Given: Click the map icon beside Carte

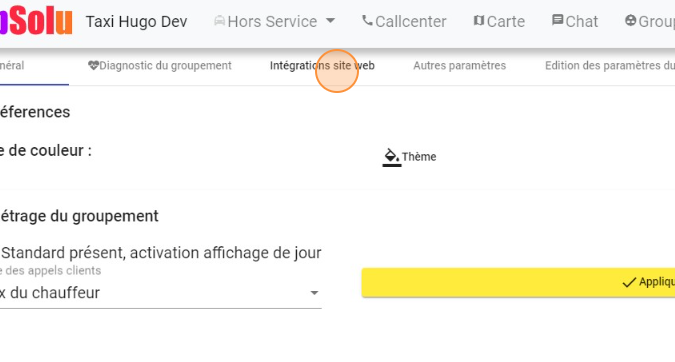Looking at the screenshot, I should [479, 20].
